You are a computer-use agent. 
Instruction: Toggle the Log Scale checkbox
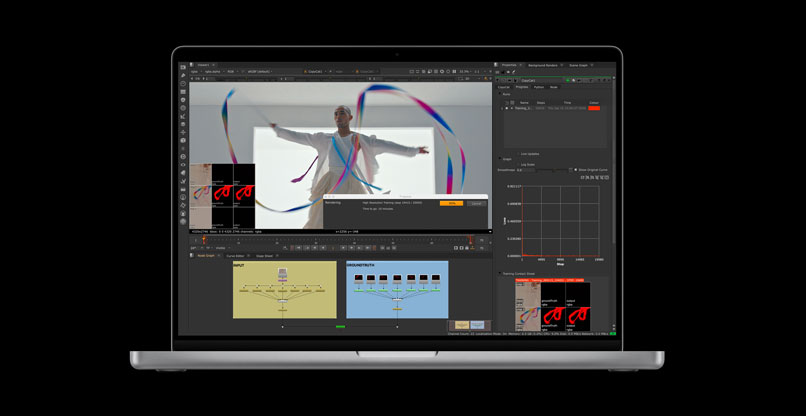(516, 164)
